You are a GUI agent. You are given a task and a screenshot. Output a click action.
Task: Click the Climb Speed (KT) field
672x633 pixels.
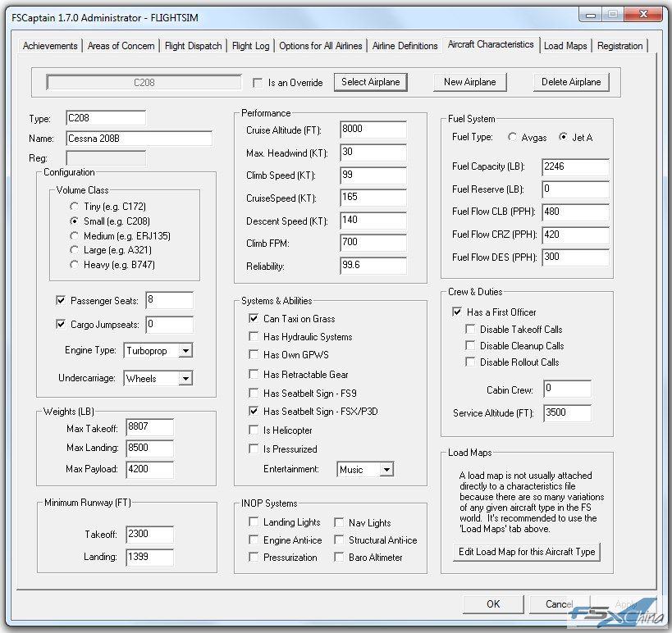point(373,175)
